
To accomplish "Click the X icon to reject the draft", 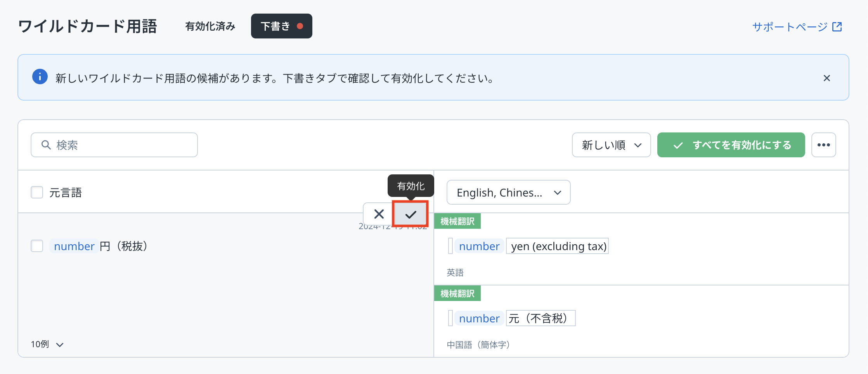I will tap(379, 214).
